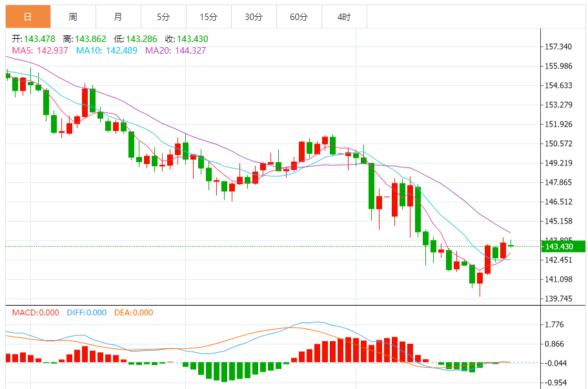Viewport: 588px width, 389px height.
Task: Click the 157.340 price axis label
Action: 559,47
